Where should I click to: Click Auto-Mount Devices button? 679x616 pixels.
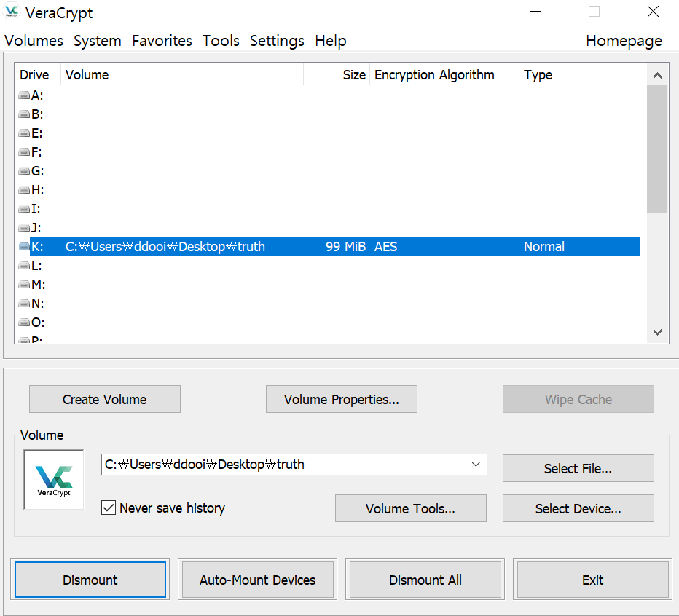(x=257, y=580)
